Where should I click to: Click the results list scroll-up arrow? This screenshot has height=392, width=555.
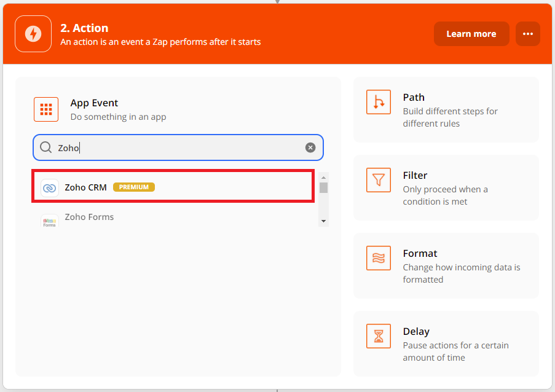[x=323, y=177]
